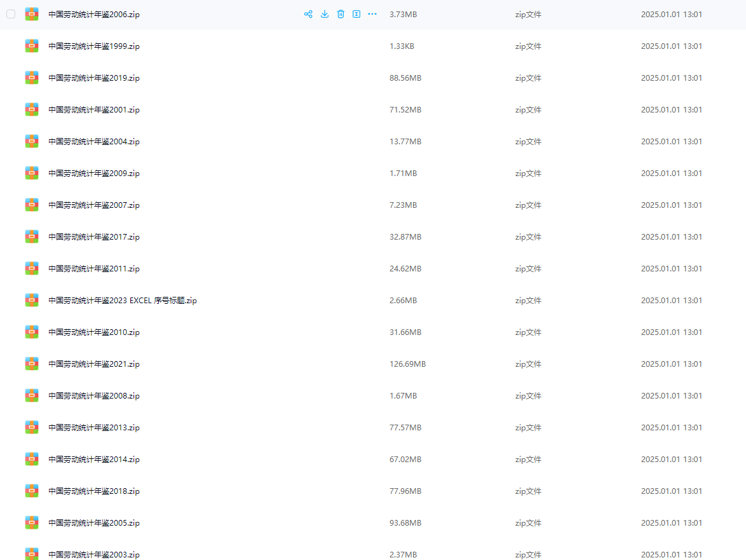The height and width of the screenshot is (560, 746).
Task: Select file name 中国劳动统计年鉴2003.zip
Action: (x=94, y=555)
